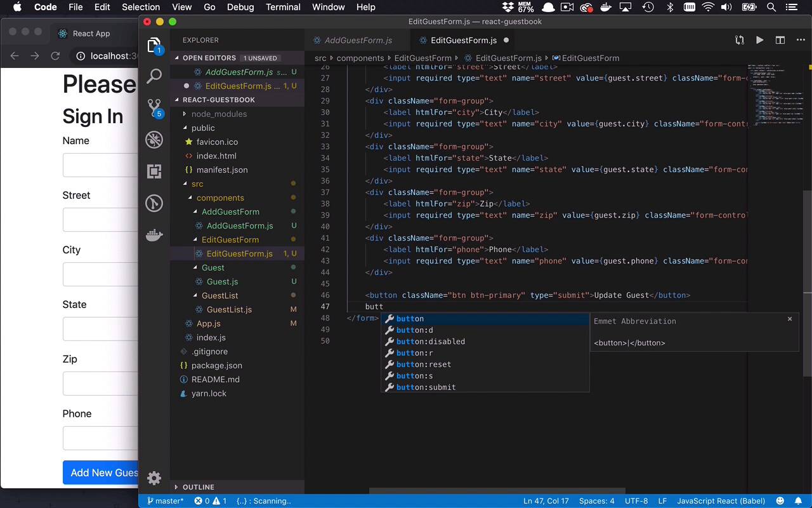The width and height of the screenshot is (812, 508).
Task: Open the Terminal menu in menu bar
Action: pos(283,7)
